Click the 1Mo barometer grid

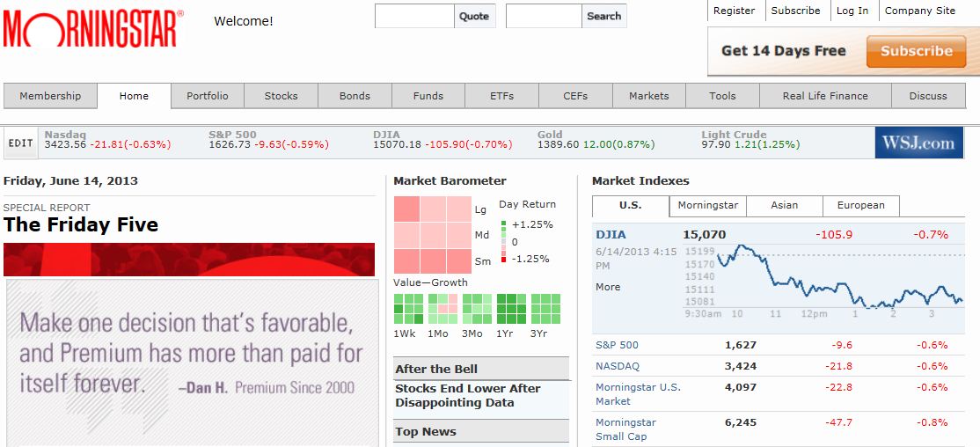coord(442,309)
